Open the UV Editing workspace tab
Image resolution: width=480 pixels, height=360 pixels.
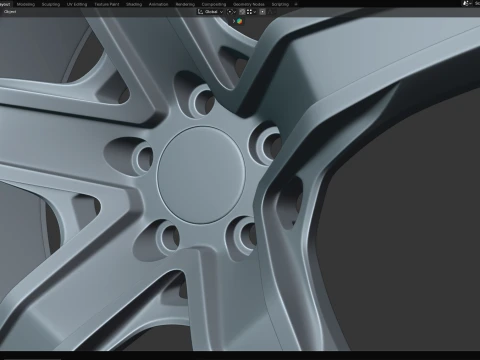(77, 4)
